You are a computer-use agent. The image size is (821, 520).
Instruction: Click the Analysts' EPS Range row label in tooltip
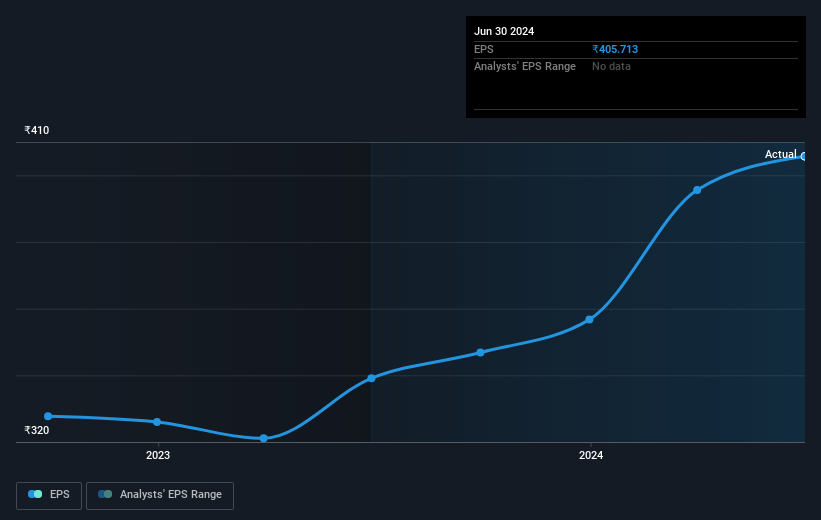(x=525, y=67)
